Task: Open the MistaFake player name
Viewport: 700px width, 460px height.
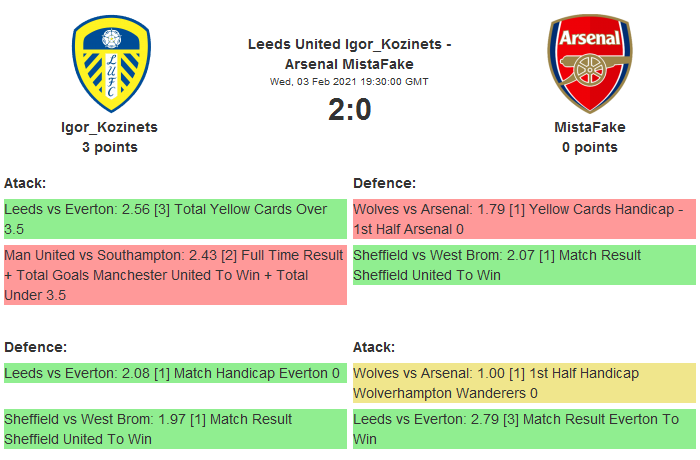Action: 589,127
